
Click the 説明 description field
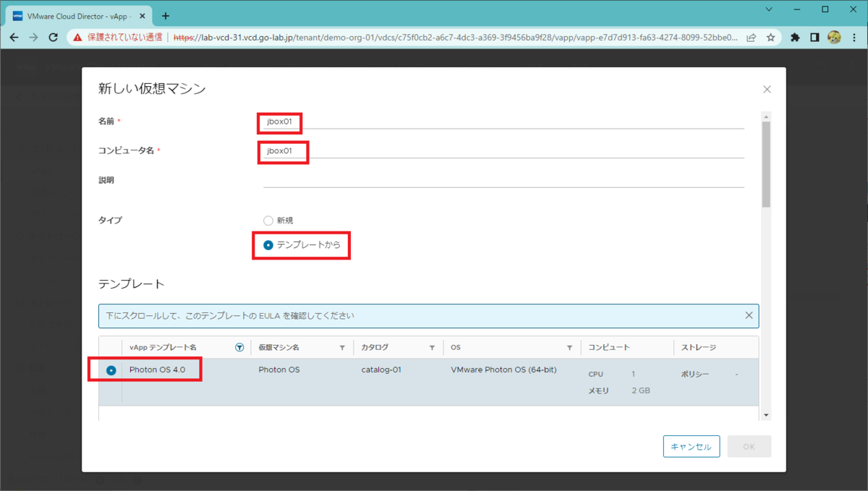(503, 180)
